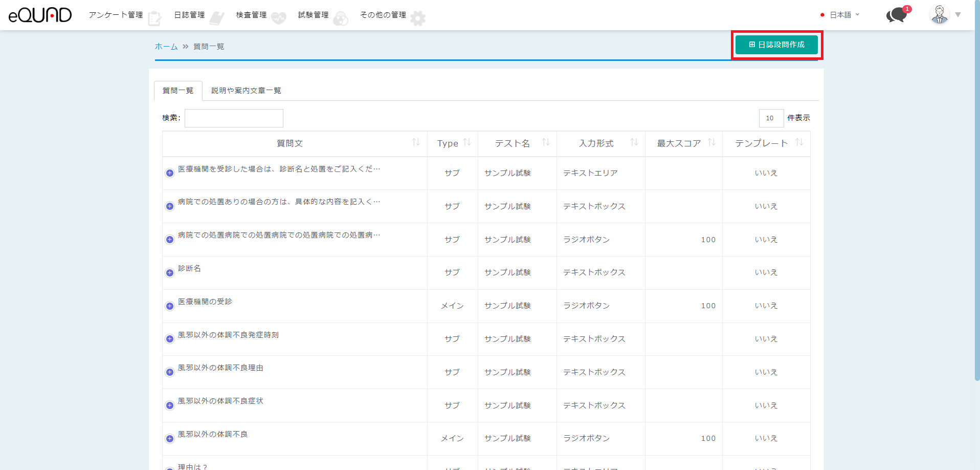980x470 pixels.
Task: Expand the 診断名 row details
Action: click(170, 273)
